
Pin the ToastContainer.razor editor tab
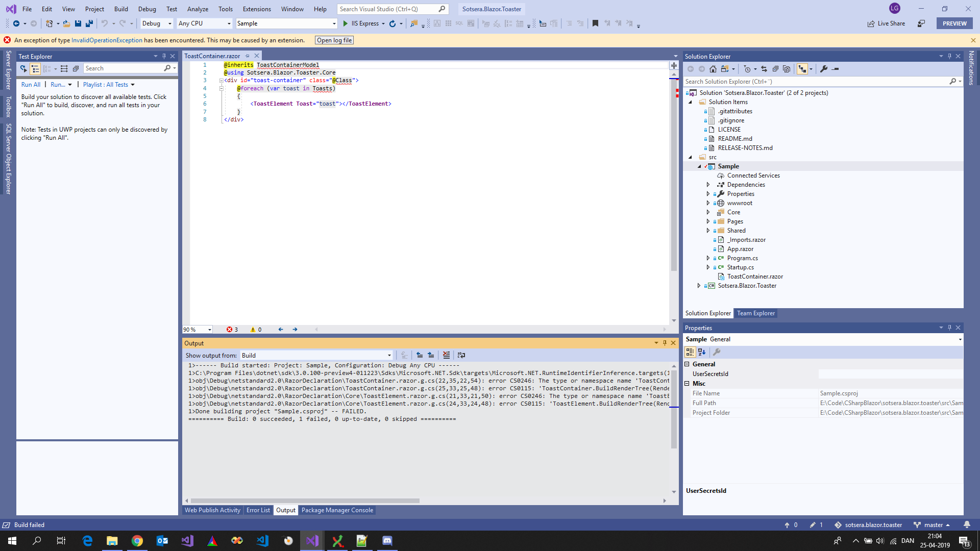[248, 56]
